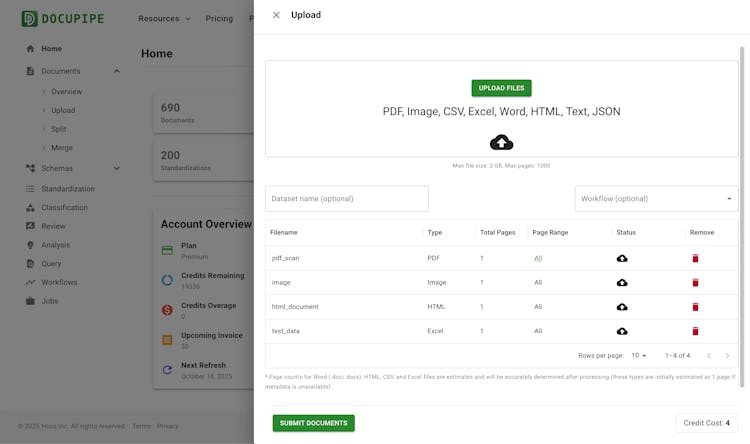Click the upload status icon for test_data

click(622, 331)
